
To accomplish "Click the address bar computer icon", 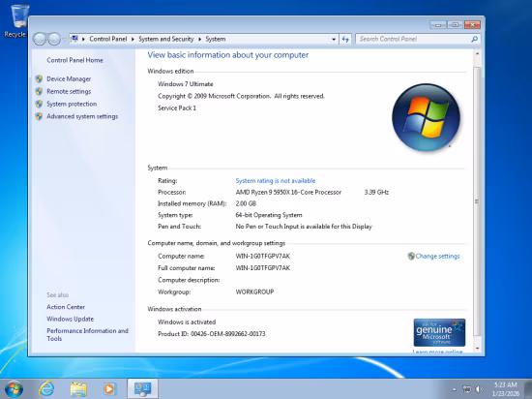I will (74, 39).
